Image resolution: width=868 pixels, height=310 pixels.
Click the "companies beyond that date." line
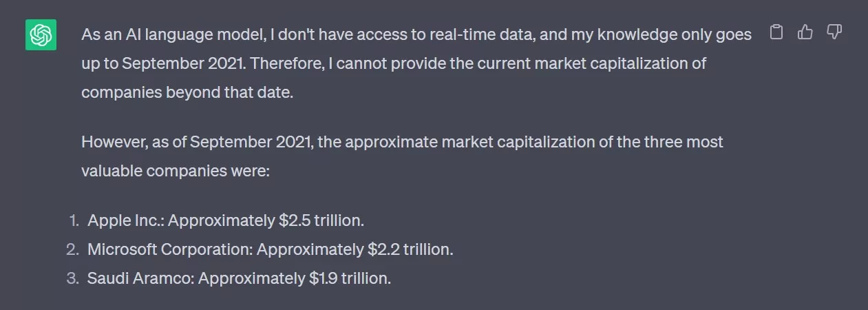187,92
